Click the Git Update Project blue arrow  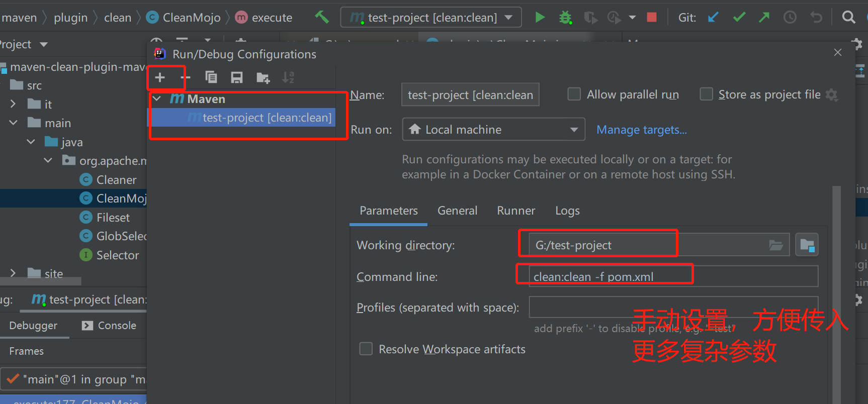pyautogui.click(x=713, y=18)
